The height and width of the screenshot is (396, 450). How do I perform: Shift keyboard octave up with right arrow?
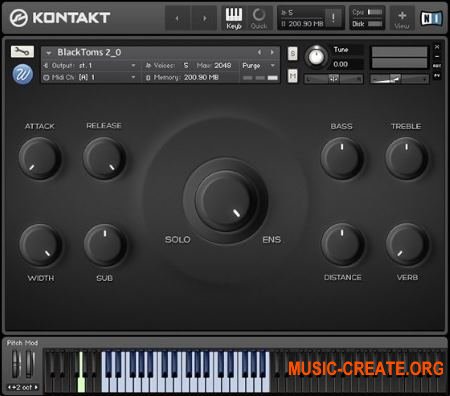(x=36, y=387)
